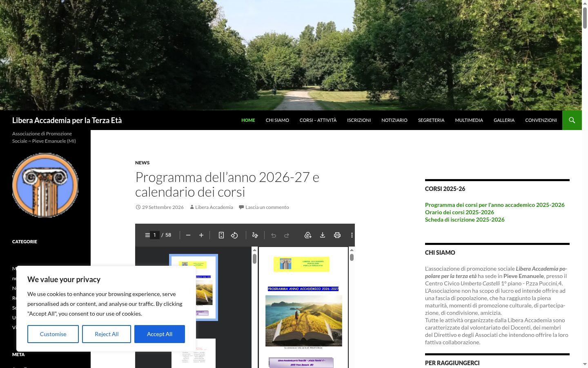Click the Customise cookies button

coord(53,334)
